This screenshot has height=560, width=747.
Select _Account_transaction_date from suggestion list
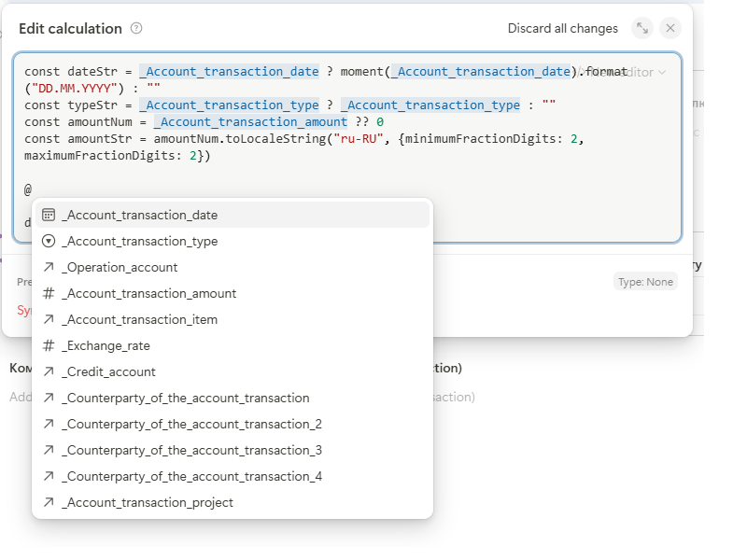point(233,215)
